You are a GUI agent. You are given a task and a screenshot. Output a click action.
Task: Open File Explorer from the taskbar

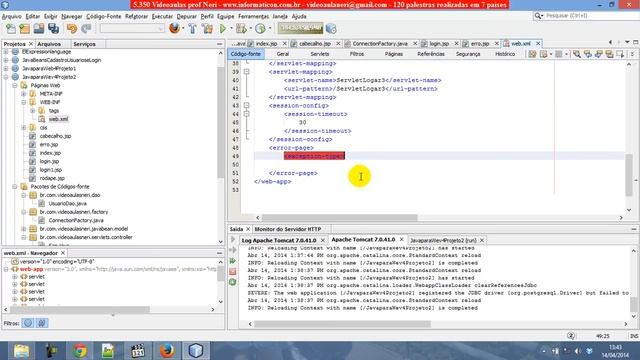21,351
